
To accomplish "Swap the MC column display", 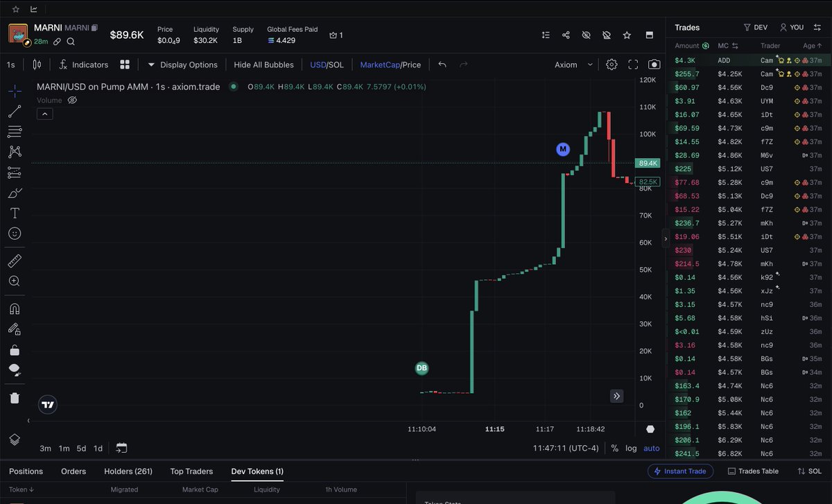I will click(736, 46).
